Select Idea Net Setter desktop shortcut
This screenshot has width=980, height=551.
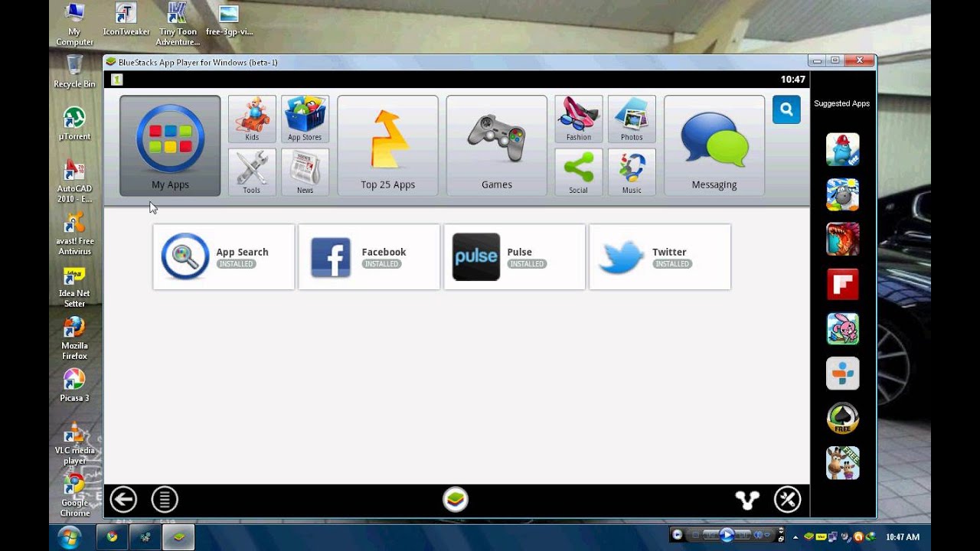74,287
